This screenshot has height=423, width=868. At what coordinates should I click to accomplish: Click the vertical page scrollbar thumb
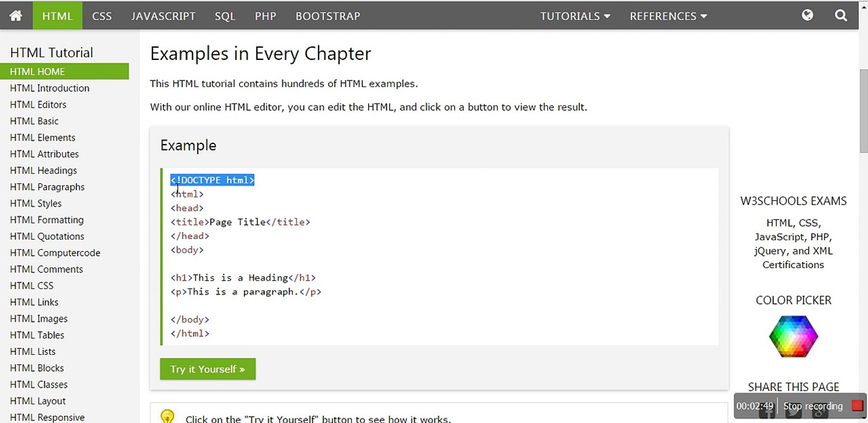click(863, 110)
